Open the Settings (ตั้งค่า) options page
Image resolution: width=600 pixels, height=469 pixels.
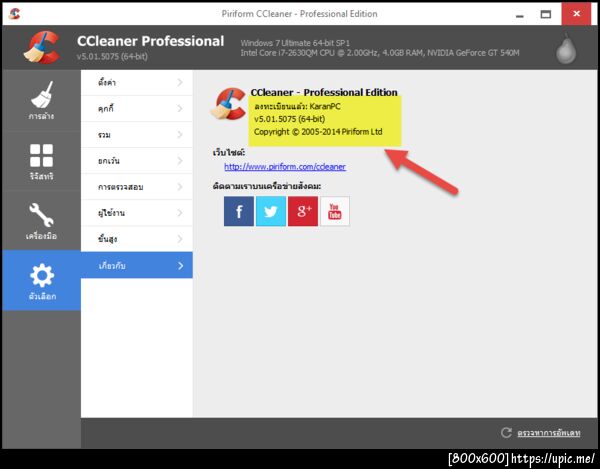pos(137,83)
